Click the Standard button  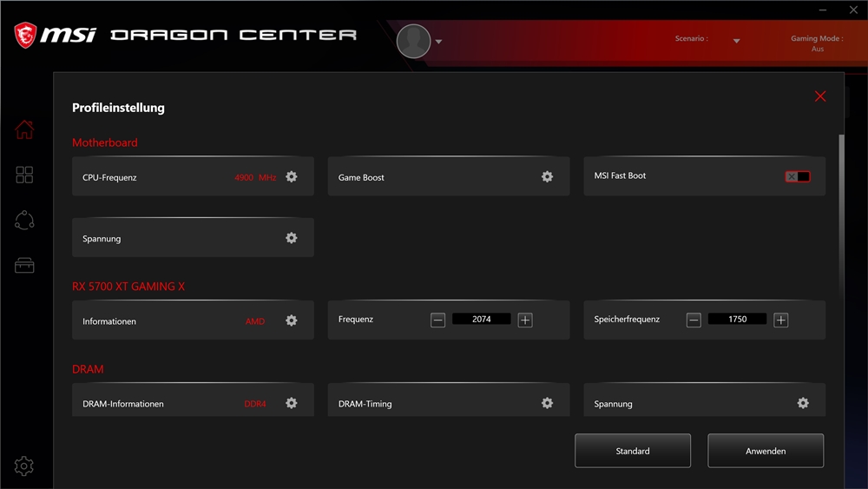pyautogui.click(x=633, y=451)
